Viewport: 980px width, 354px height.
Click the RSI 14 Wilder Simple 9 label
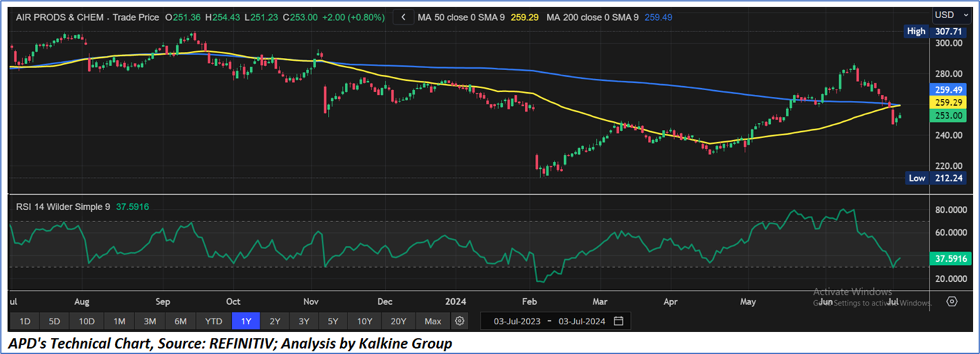(63, 207)
